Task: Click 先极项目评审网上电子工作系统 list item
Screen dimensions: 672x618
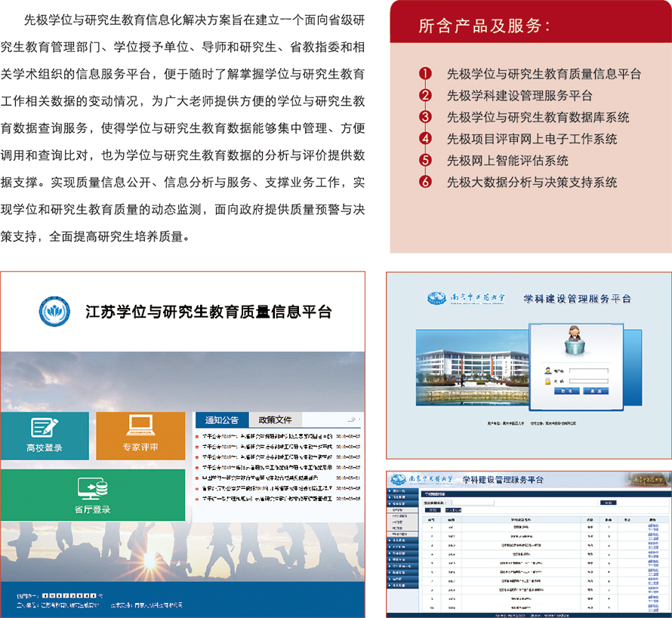Action: [x=532, y=139]
